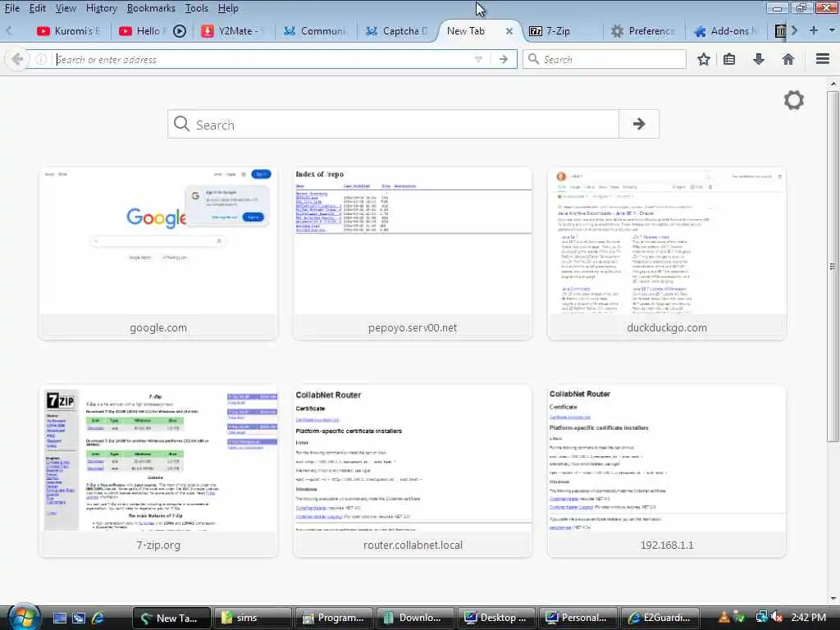Image resolution: width=840 pixels, height=630 pixels.
Task: Open the duckduckgo.com tile
Action: [x=667, y=253]
